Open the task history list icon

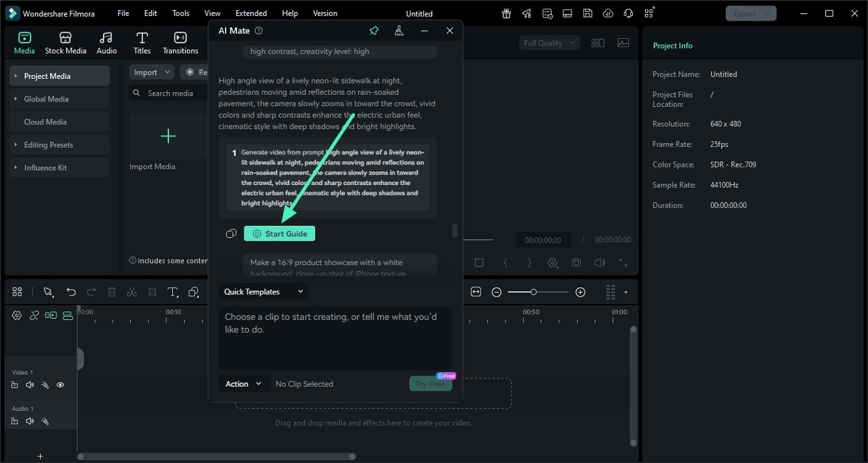click(548, 13)
